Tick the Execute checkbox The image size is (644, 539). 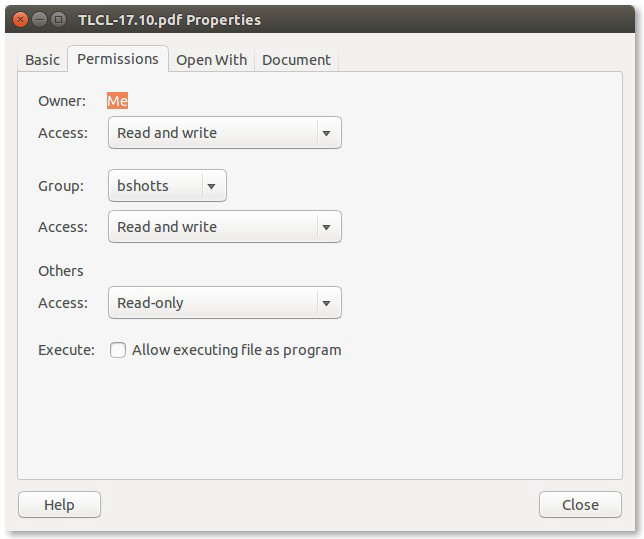click(118, 350)
